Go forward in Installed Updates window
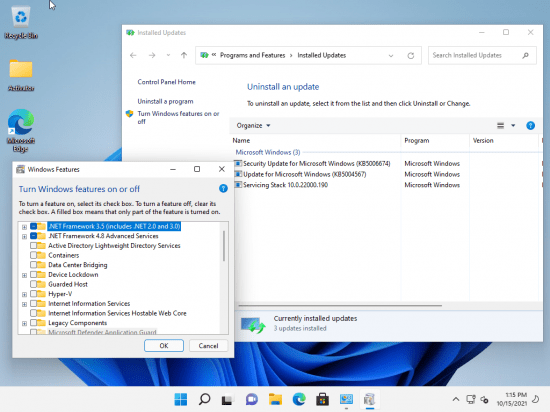Image resolution: width=550 pixels, height=412 pixels. (152, 55)
